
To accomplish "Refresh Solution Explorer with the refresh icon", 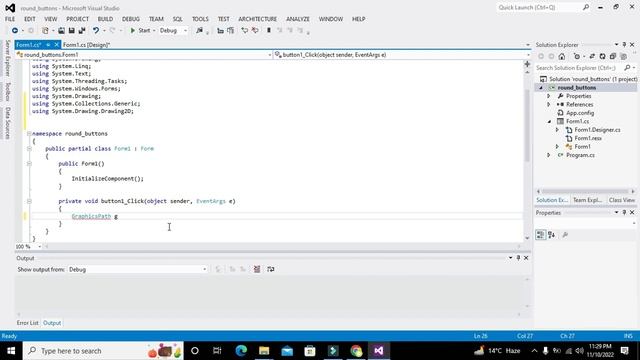I will pos(602,56).
